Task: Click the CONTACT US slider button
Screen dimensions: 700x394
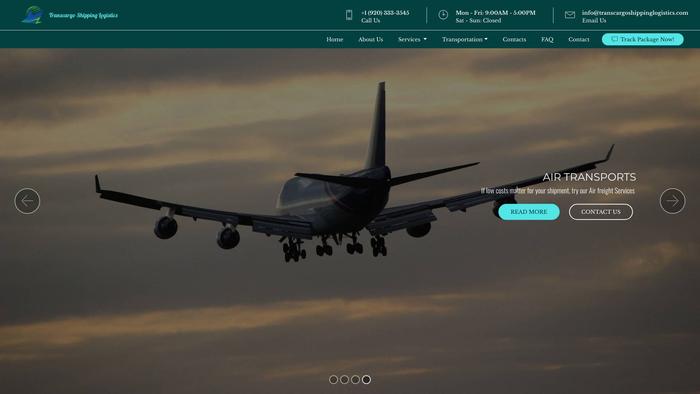Action: (600, 212)
